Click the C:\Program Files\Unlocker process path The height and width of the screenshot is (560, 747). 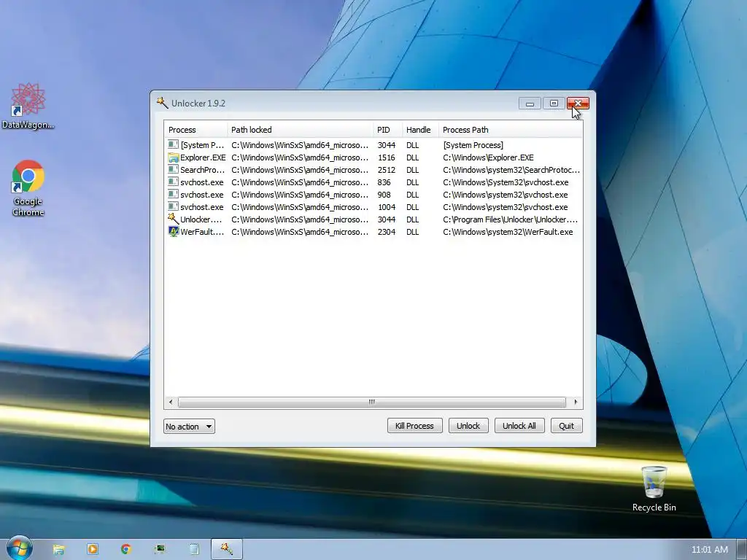pos(510,219)
